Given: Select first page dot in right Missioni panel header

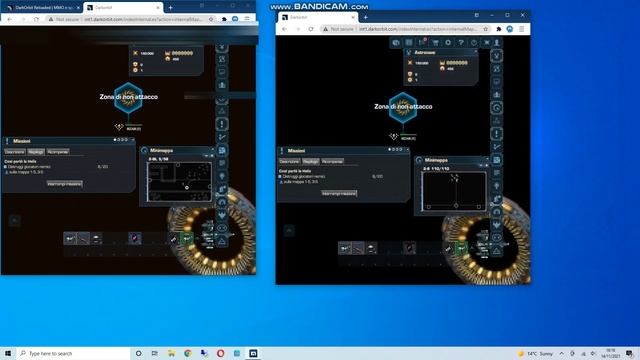Looking at the screenshot, I should (x=390, y=150).
